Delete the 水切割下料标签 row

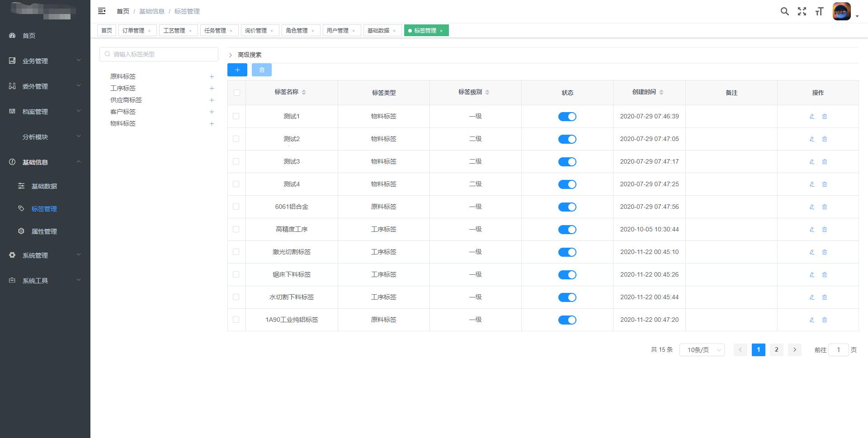tap(825, 297)
